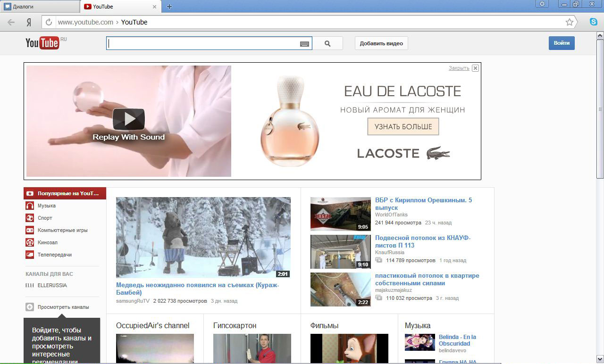Open ВБР с Кириллом Орешкиным thumbnail
Screen dimensions: 604x364
pyautogui.click(x=341, y=214)
